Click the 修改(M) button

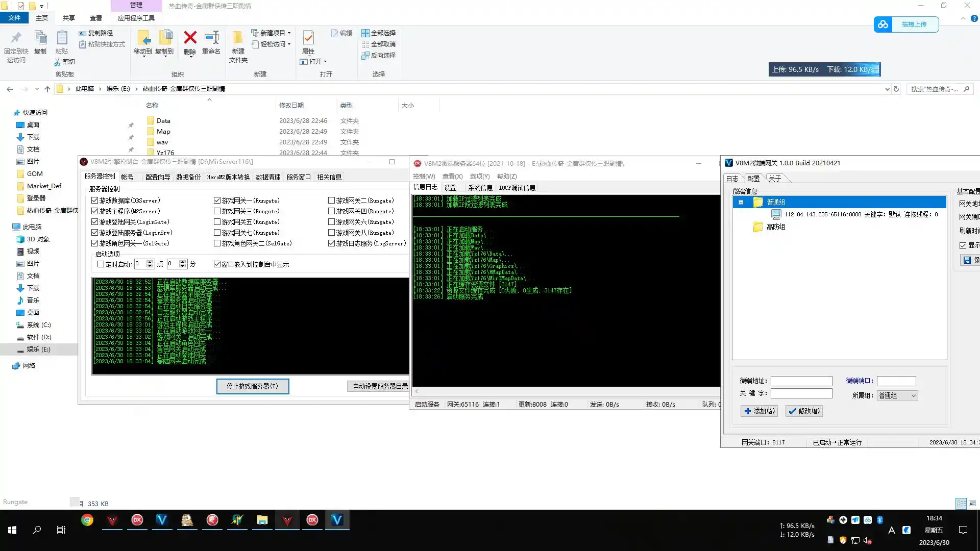coord(804,411)
